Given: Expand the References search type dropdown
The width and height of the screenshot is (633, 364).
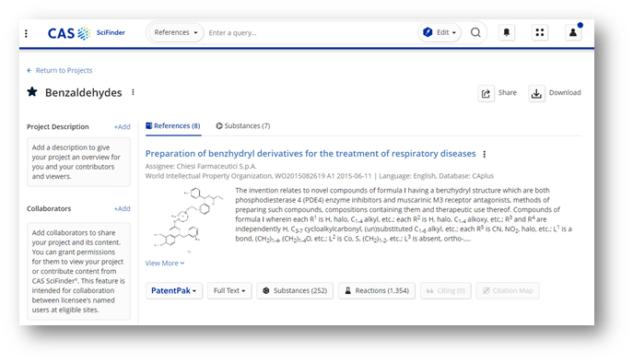Looking at the screenshot, I should [176, 32].
